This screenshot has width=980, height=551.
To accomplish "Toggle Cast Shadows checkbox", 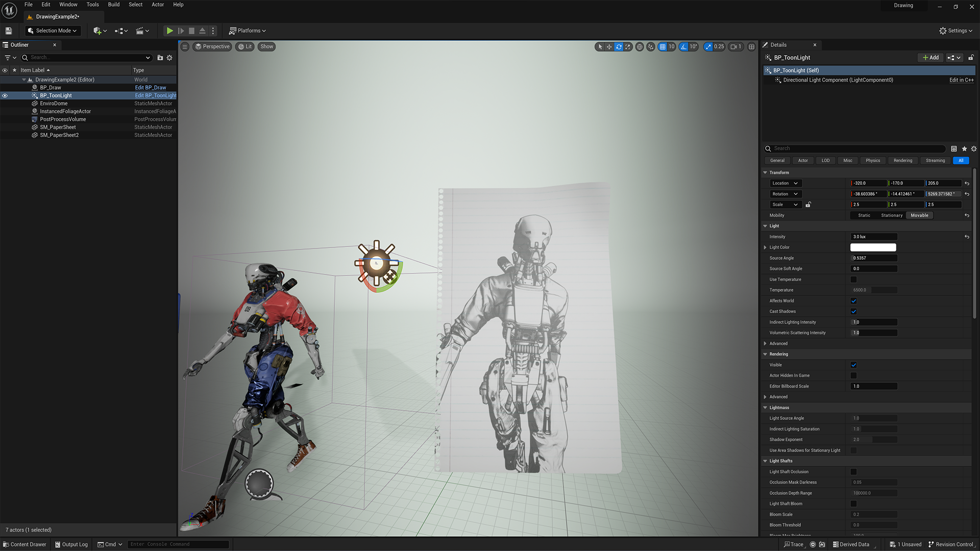I will [853, 311].
